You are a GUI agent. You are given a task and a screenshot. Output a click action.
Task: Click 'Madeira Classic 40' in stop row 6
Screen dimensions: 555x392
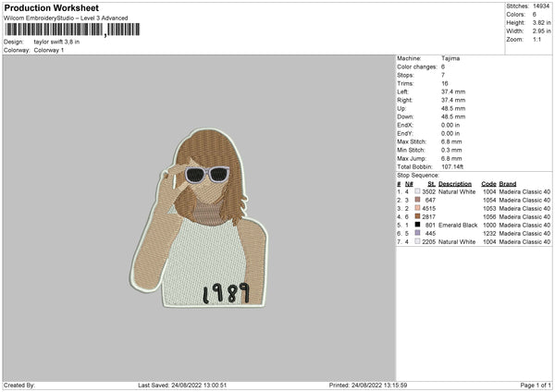[524, 234]
